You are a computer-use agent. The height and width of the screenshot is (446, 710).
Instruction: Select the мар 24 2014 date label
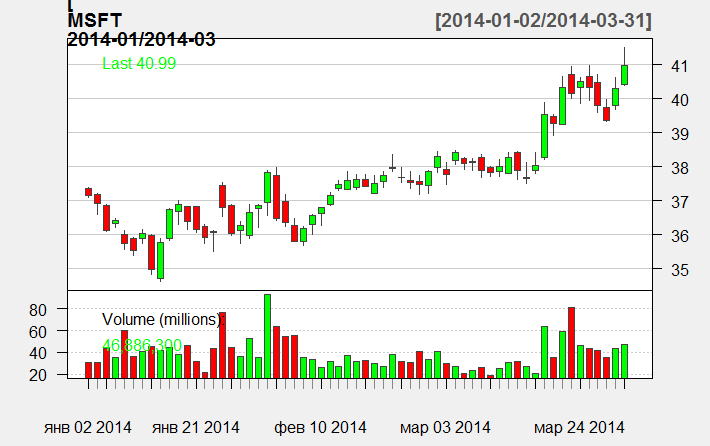pos(579,427)
